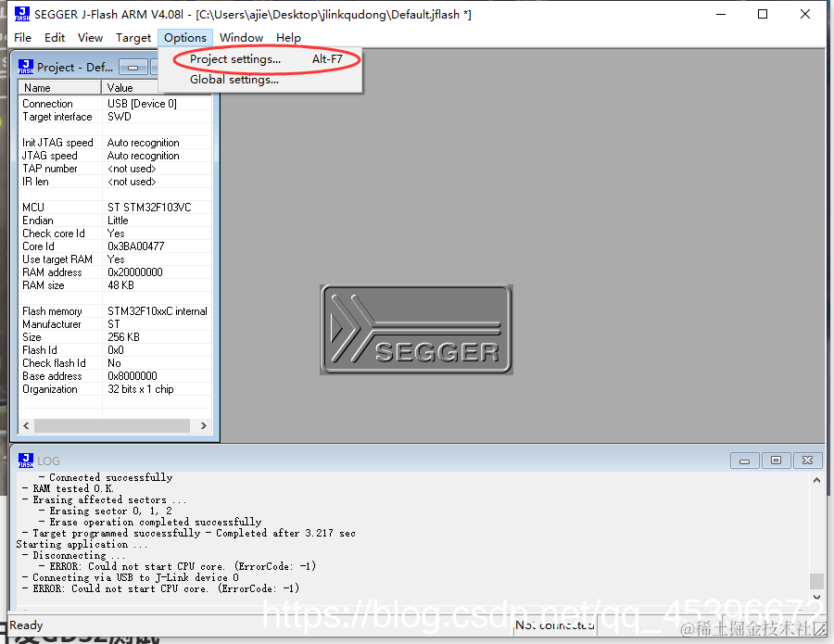834x644 pixels.
Task: Choose Global settings... menu entry
Action: coord(260,80)
